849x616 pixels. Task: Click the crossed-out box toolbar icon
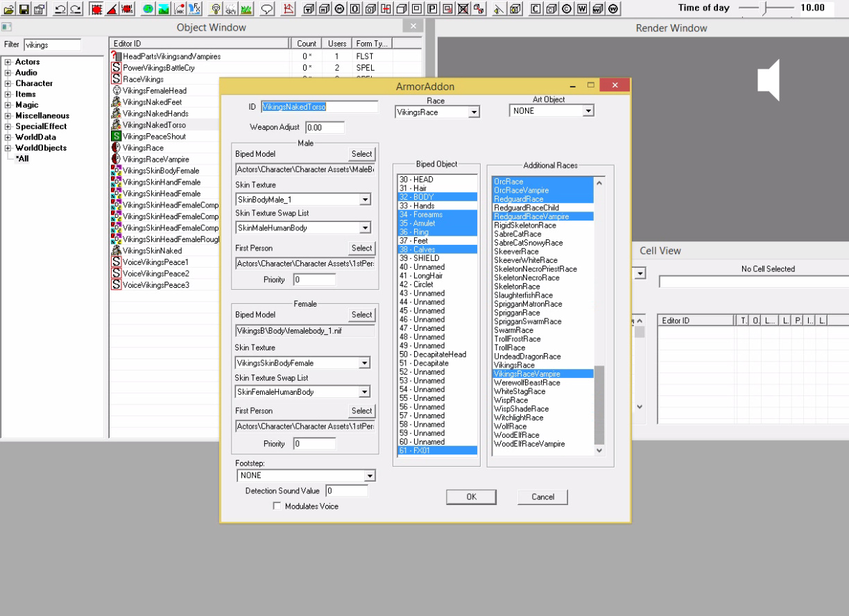pyautogui.click(x=463, y=9)
